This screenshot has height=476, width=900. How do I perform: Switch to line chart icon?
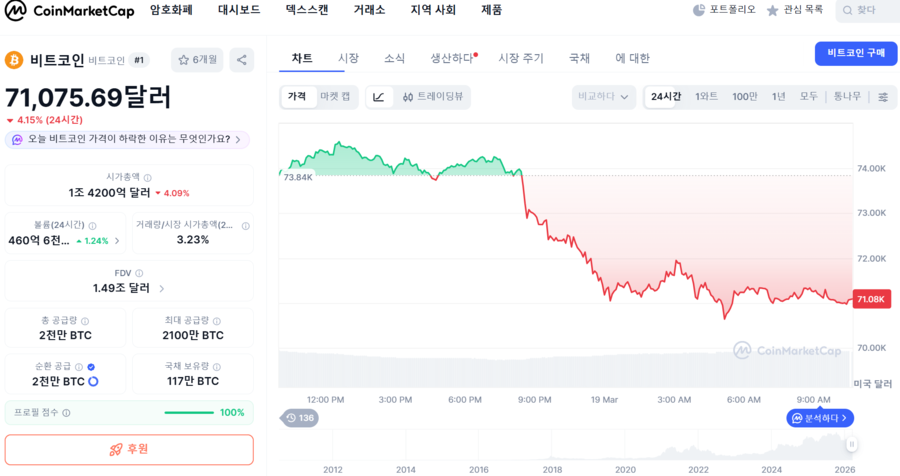coord(378,97)
